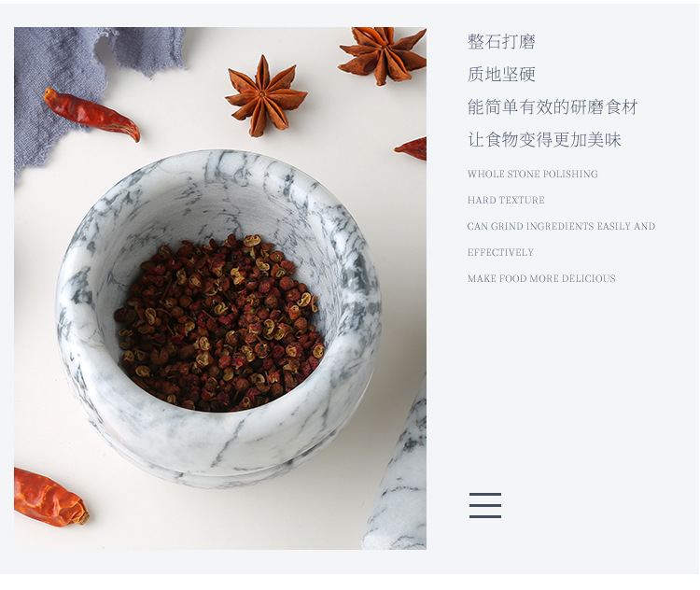Click MAKE FOOD MORE DELICIOUS text
700x590 pixels.
(x=541, y=278)
